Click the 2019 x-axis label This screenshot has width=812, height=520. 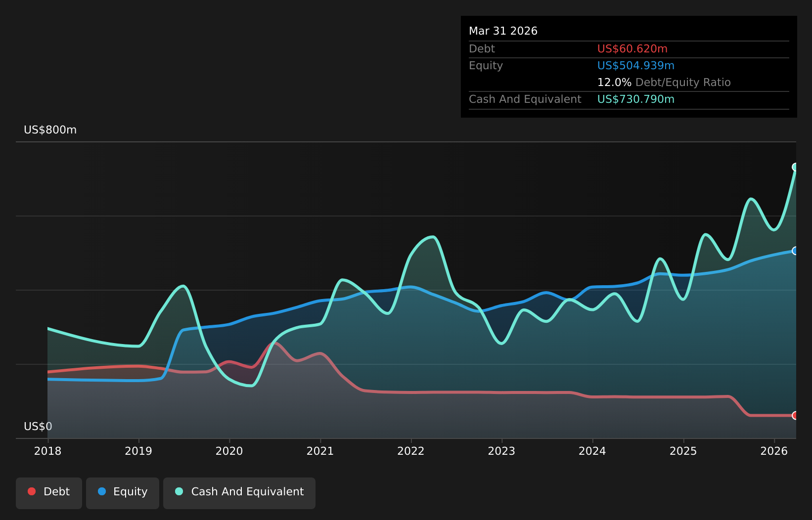138,451
